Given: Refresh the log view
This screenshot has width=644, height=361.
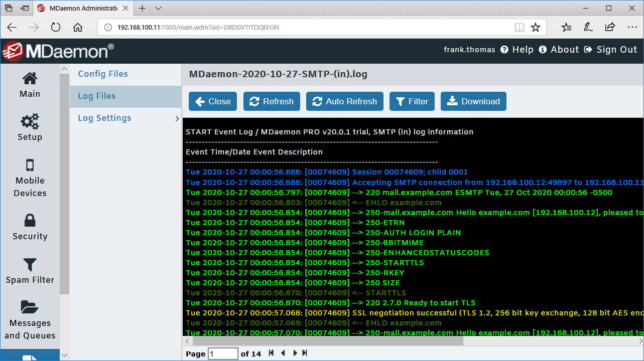Looking at the screenshot, I should [x=272, y=101].
